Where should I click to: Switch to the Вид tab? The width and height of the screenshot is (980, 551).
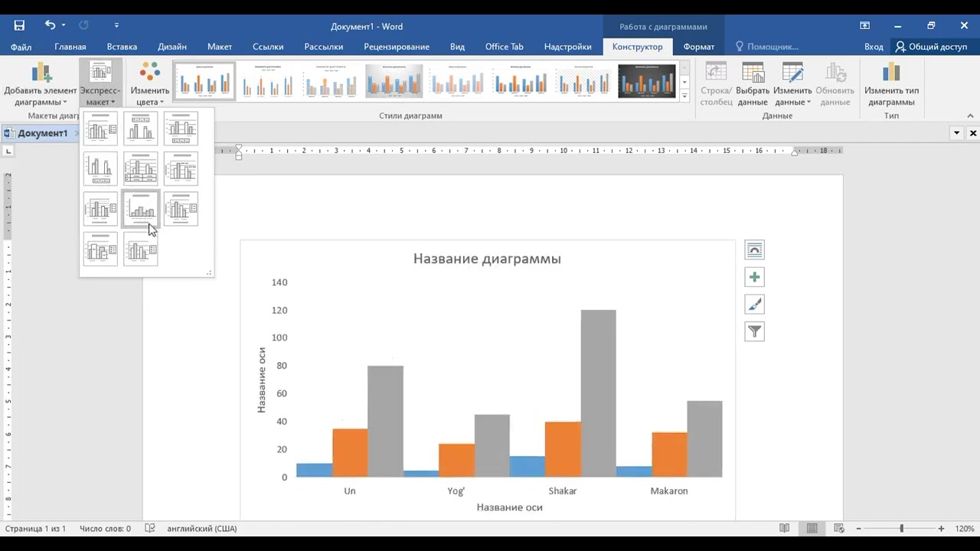click(x=457, y=47)
